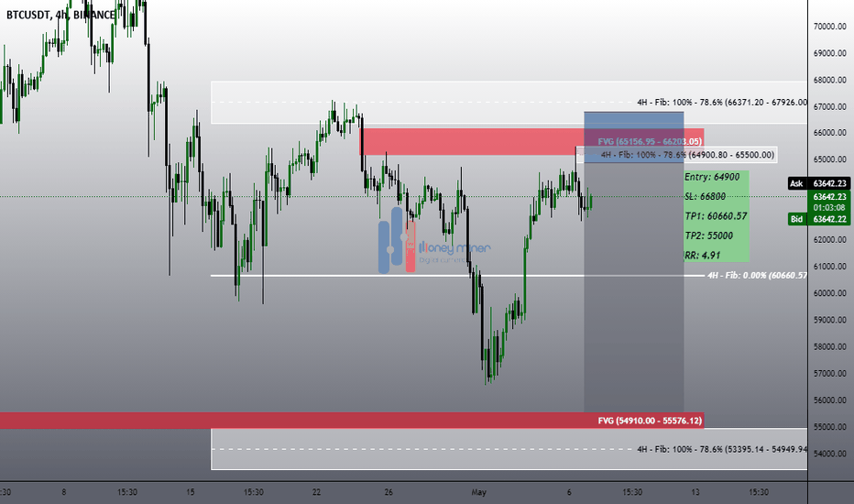Click the 56000.00 price axis label
854x504 pixels.
click(829, 400)
